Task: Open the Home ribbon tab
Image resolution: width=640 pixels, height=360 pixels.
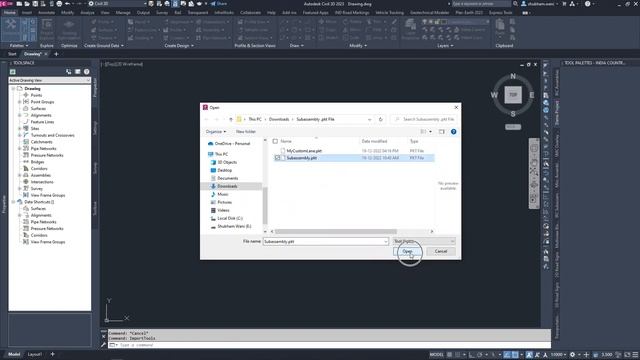Action: (x=9, y=13)
